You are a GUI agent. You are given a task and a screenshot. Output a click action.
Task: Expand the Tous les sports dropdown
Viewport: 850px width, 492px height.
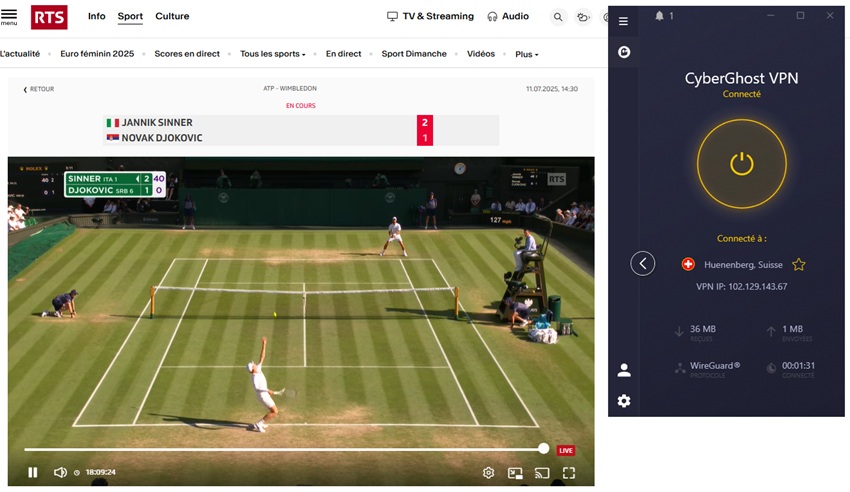click(273, 54)
